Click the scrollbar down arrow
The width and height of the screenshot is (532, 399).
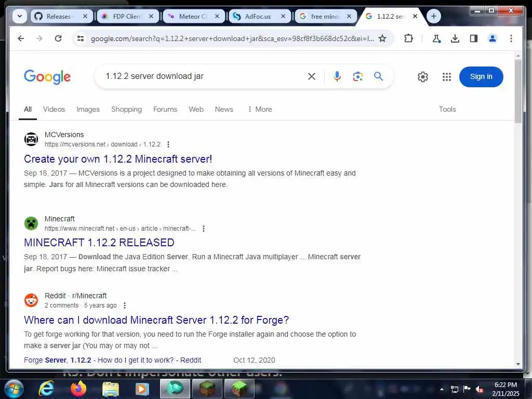pos(518,364)
